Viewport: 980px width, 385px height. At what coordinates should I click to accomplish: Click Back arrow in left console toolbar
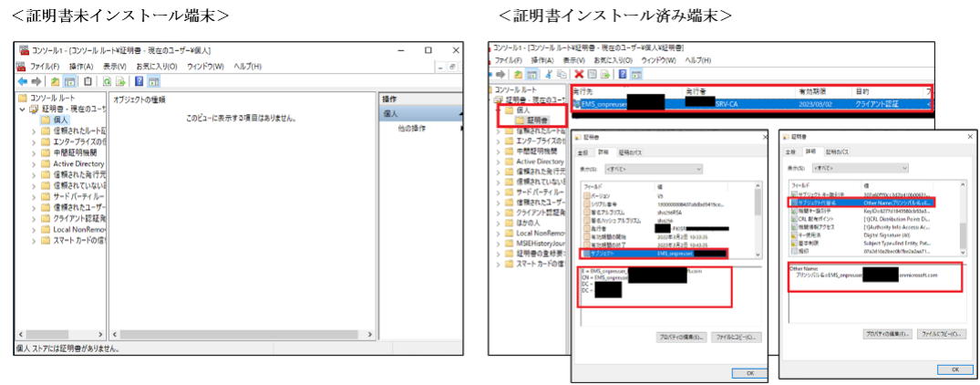[23, 81]
